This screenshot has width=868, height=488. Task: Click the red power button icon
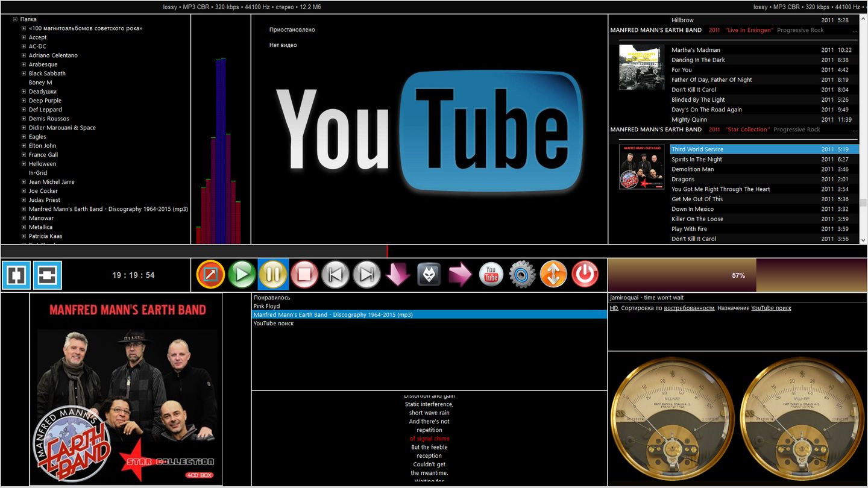[x=585, y=275]
